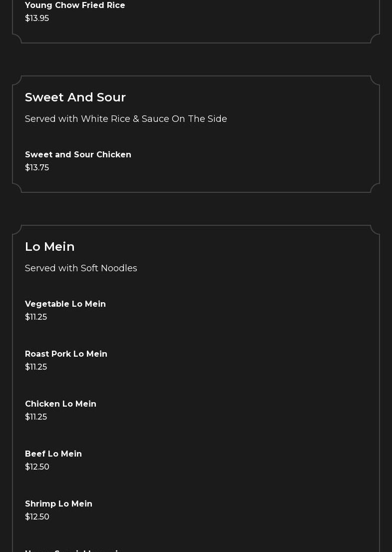Click the $13.95 fried rice price
Screen dimensions: 392x552
click(37, 18)
